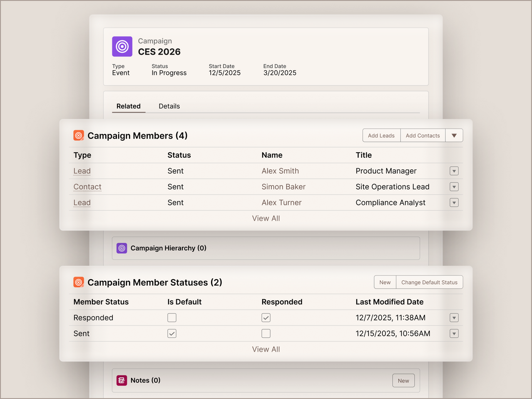The height and width of the screenshot is (399, 532).
Task: Click View All under Campaign Members
Action: pos(266,218)
